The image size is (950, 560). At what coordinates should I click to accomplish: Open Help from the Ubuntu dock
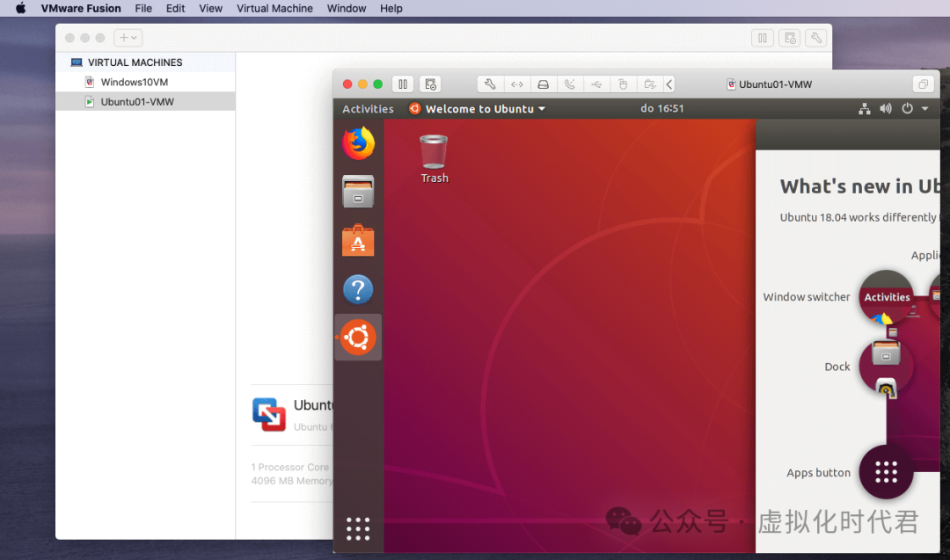pos(358,289)
